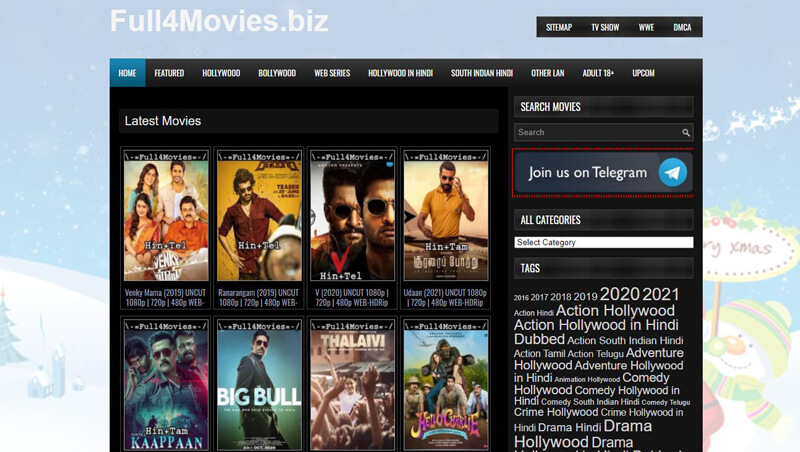Click the Full4Movies.biz site title
Viewport: 800px width, 452px height.
pos(219,21)
